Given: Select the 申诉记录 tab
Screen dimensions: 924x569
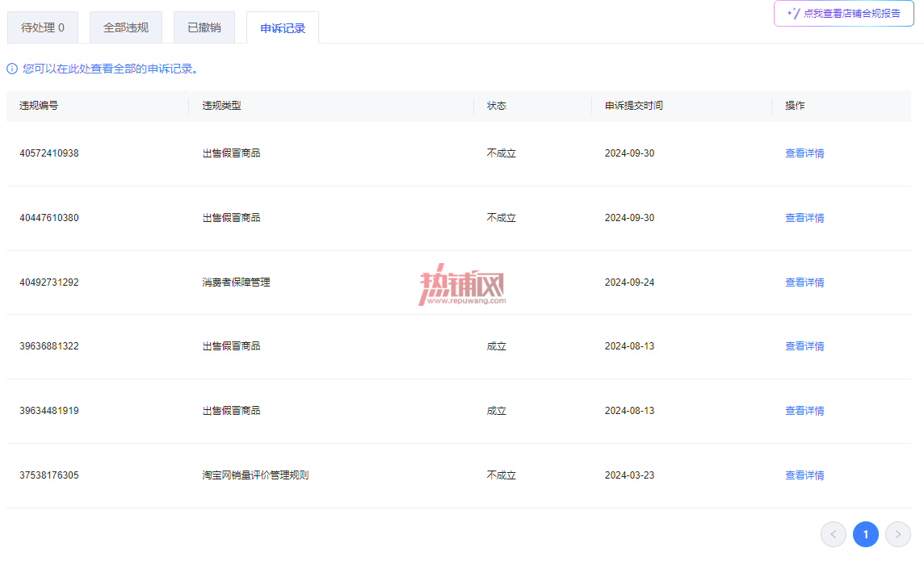Looking at the screenshot, I should [282, 28].
